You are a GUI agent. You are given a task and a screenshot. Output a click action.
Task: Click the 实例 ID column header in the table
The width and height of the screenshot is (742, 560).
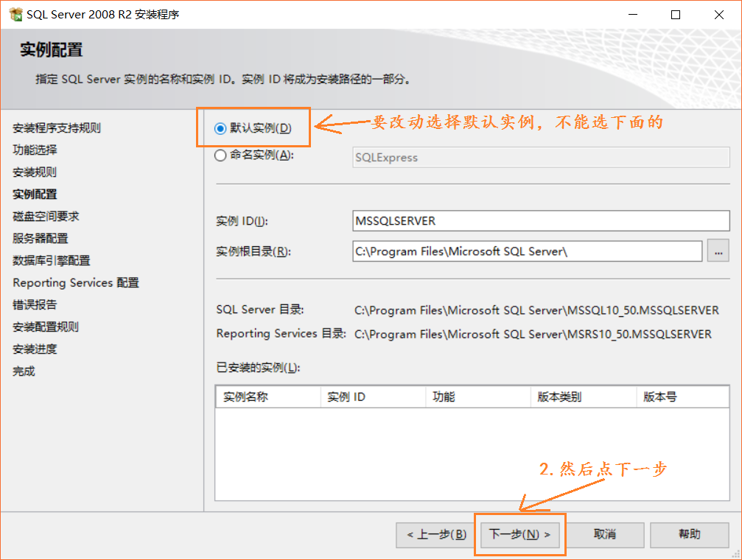374,396
